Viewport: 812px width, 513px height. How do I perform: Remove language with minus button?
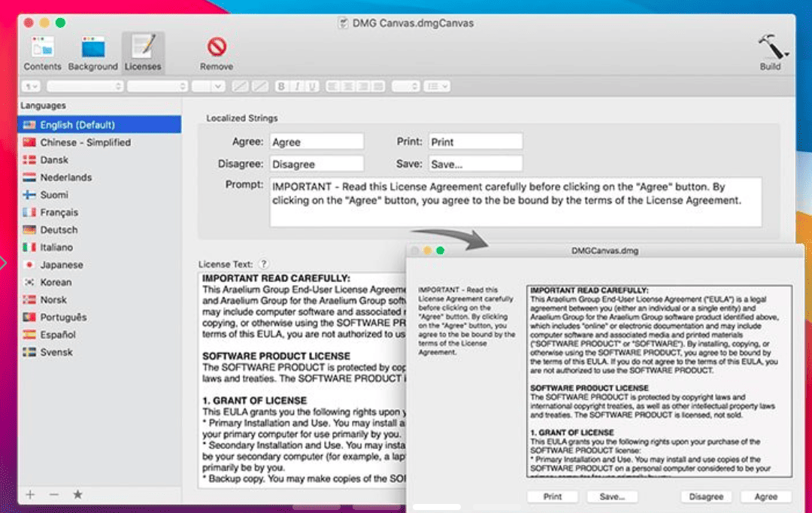coord(54,494)
